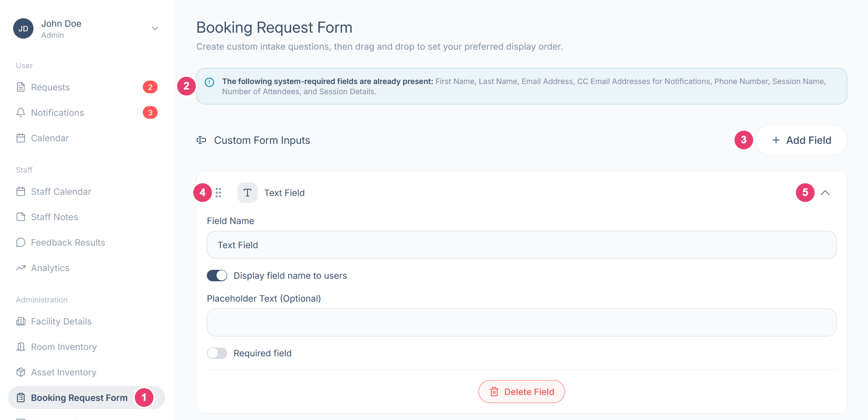Click the Delete Field button
868x420 pixels.
522,392
